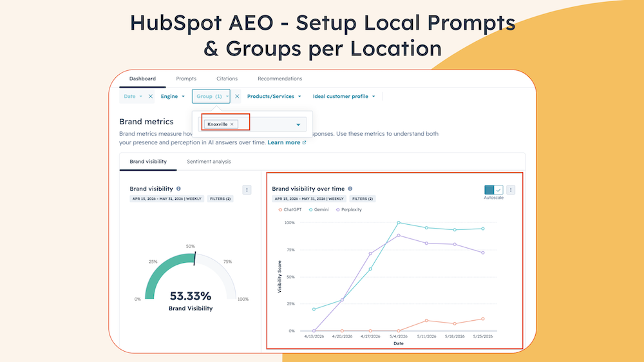
Task: Open the Date filter dropdown
Action: tap(133, 96)
